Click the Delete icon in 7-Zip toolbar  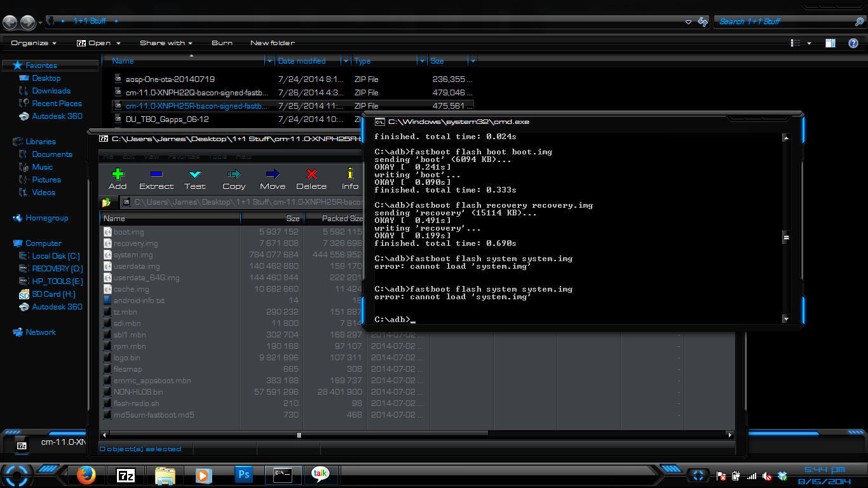(311, 174)
